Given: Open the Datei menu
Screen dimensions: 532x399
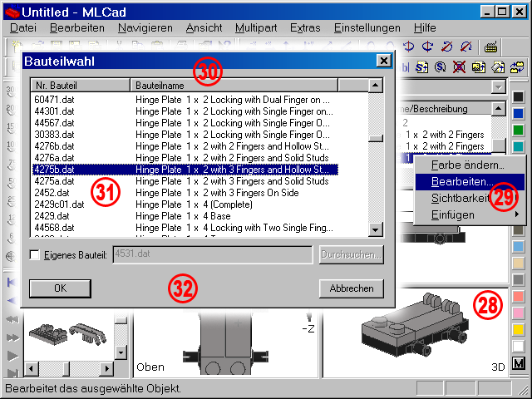Looking at the screenshot, I should pyautogui.click(x=23, y=27).
